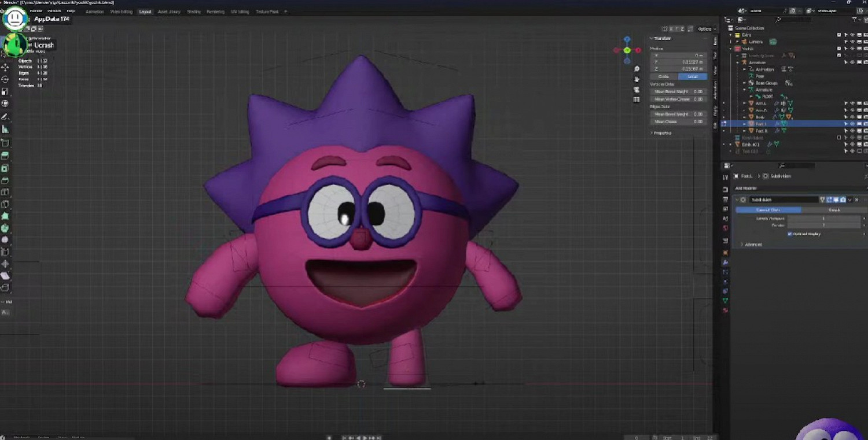Screen dimensions: 868x440
Task: Switch to the Shading workspace tab
Action: click(194, 12)
